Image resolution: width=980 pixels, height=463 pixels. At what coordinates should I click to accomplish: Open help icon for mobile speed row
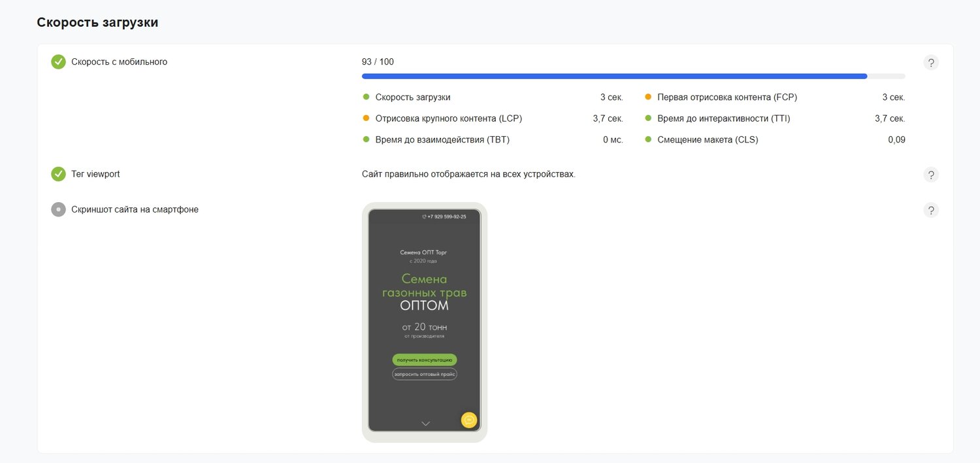[x=931, y=63]
